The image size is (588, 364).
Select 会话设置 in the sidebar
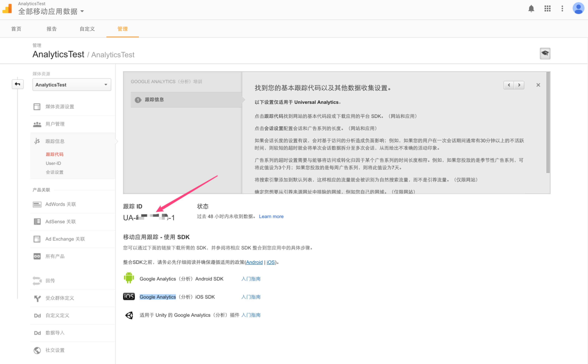click(55, 172)
